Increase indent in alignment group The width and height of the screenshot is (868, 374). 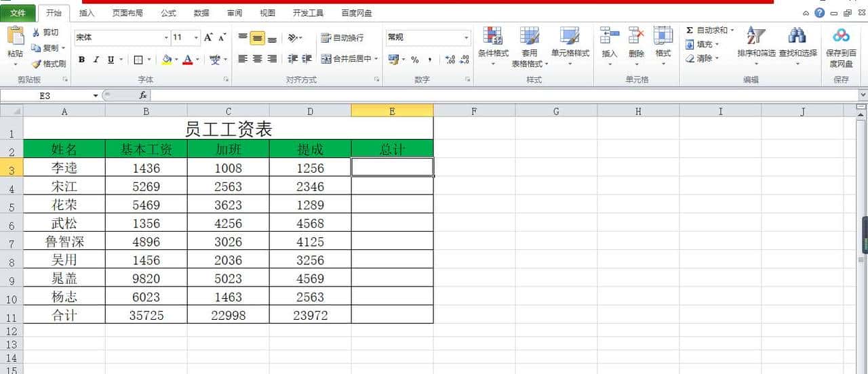click(x=307, y=59)
